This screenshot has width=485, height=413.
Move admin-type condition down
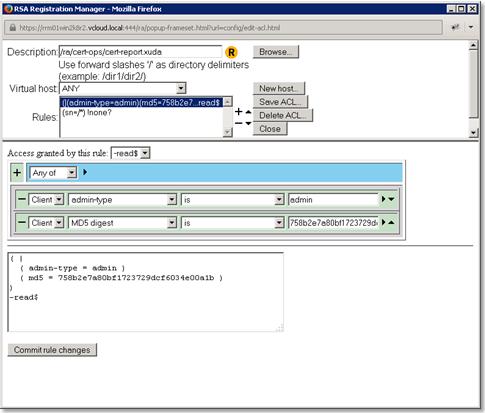(391, 199)
